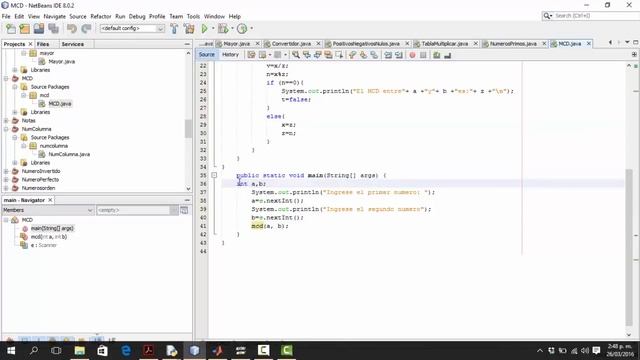The width and height of the screenshot is (640, 360).
Task: Open the Profile Project dropdown arrow
Action: click(251, 29)
